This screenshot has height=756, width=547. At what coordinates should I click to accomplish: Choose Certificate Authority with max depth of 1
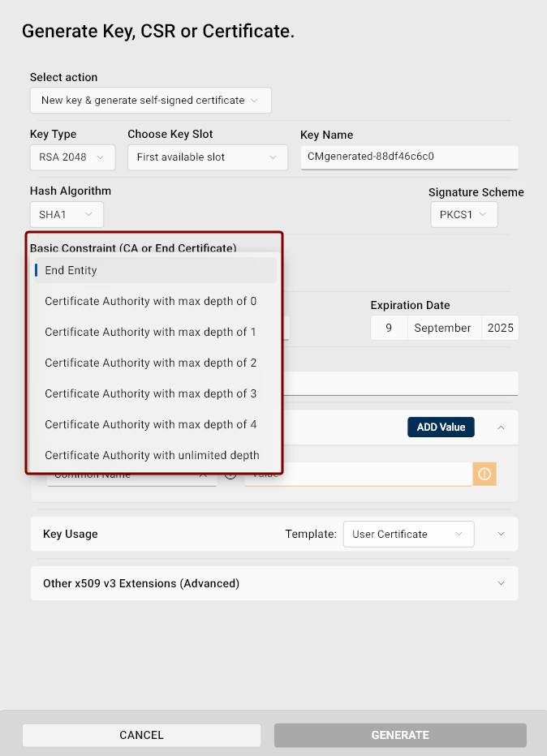(x=151, y=332)
